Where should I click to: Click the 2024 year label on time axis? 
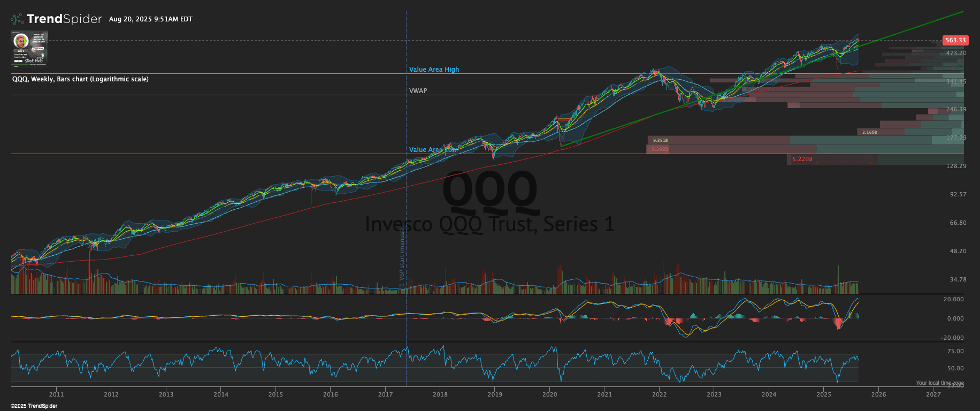(769, 394)
